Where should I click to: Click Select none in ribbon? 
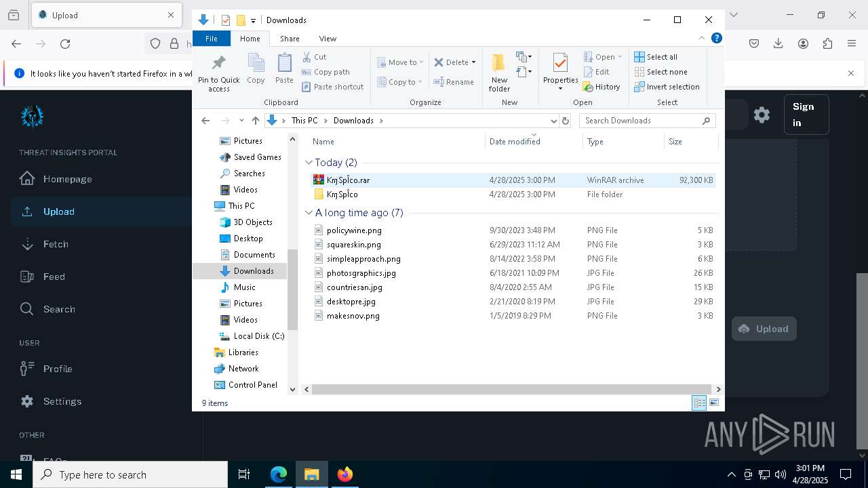pos(660,72)
